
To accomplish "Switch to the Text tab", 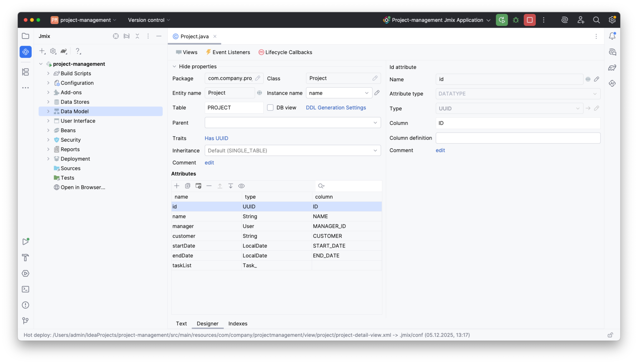I will click(x=181, y=324).
